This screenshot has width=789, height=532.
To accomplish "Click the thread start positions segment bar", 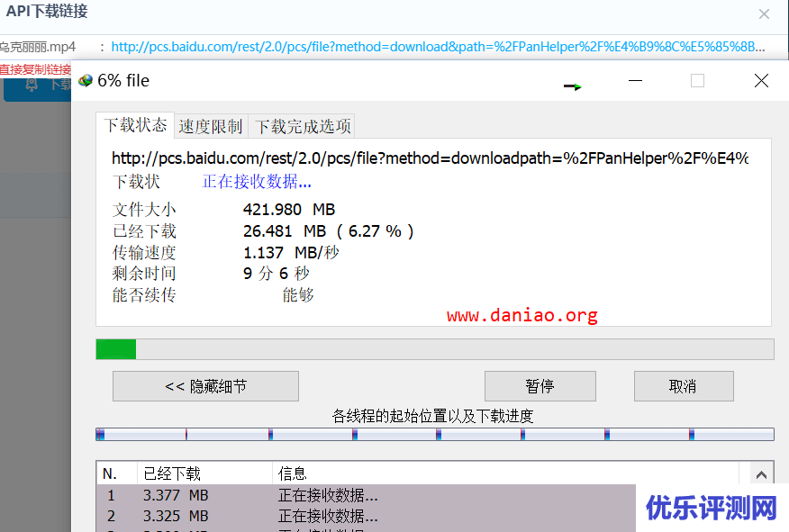I will click(434, 435).
